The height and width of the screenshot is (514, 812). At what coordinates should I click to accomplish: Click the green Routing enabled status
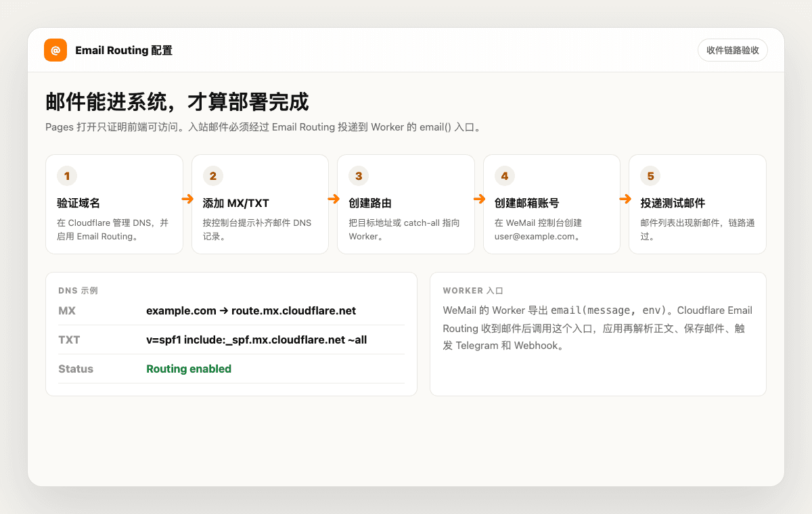click(x=189, y=369)
